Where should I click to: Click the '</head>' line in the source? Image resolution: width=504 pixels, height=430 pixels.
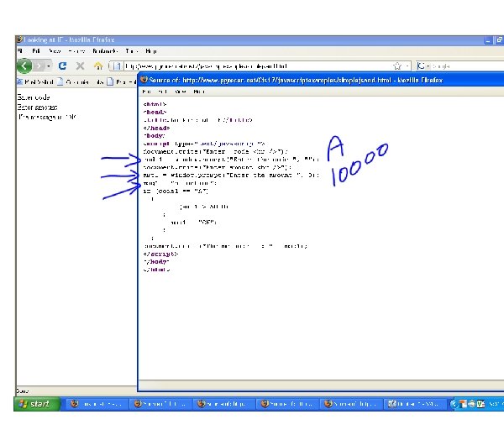pos(156,128)
